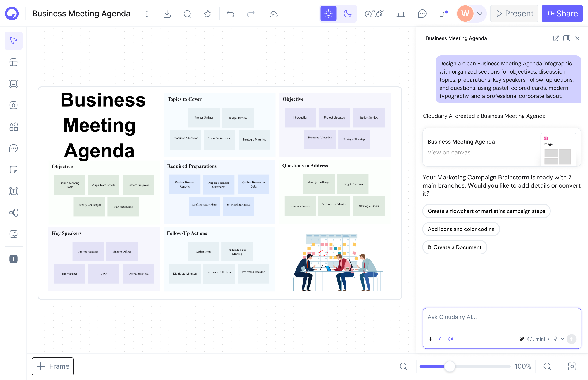Fit canvas to screen icon
The image size is (588, 380).
pyautogui.click(x=572, y=366)
